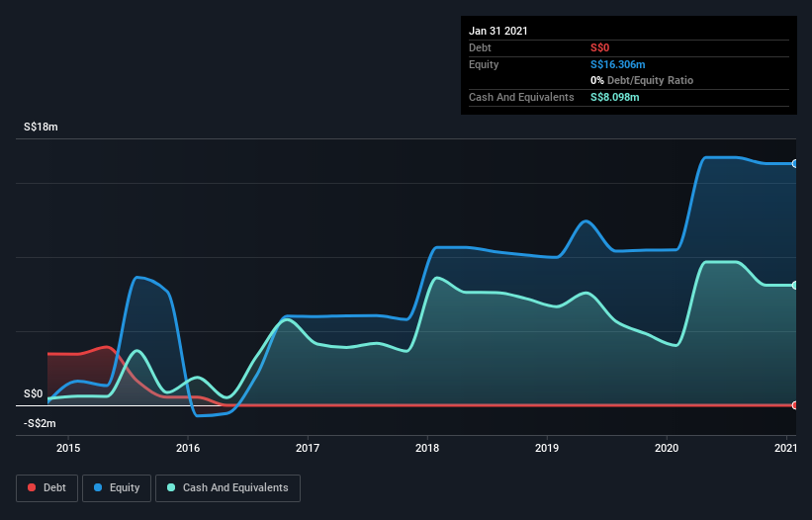Click the 2016 x-axis label
812x520 pixels.
tap(188, 448)
